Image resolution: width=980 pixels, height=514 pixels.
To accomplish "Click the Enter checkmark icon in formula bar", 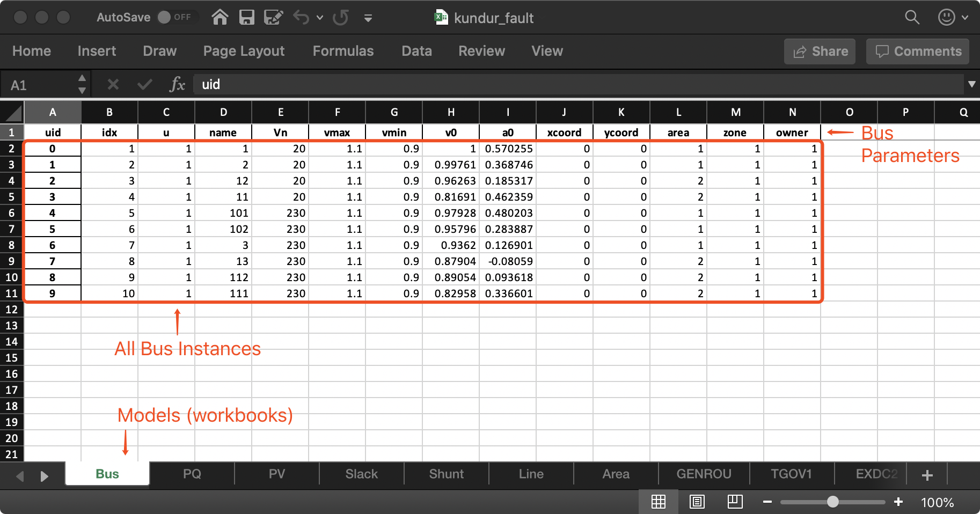I will coord(144,84).
